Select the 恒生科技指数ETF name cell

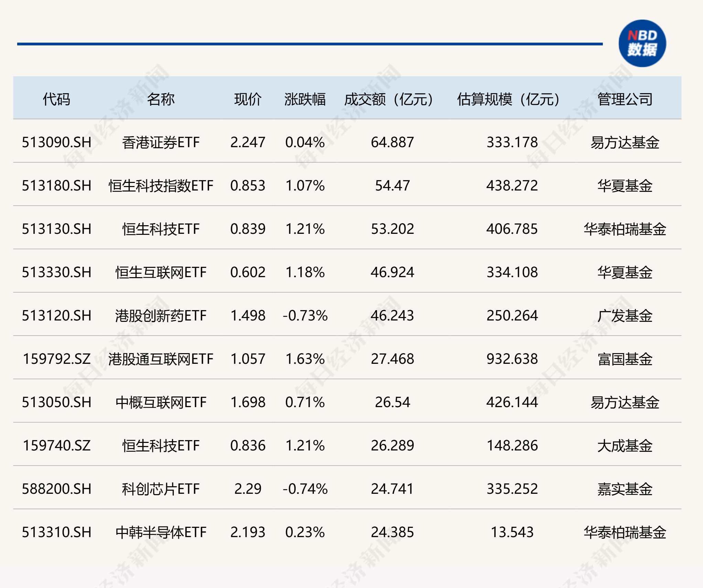[161, 186]
